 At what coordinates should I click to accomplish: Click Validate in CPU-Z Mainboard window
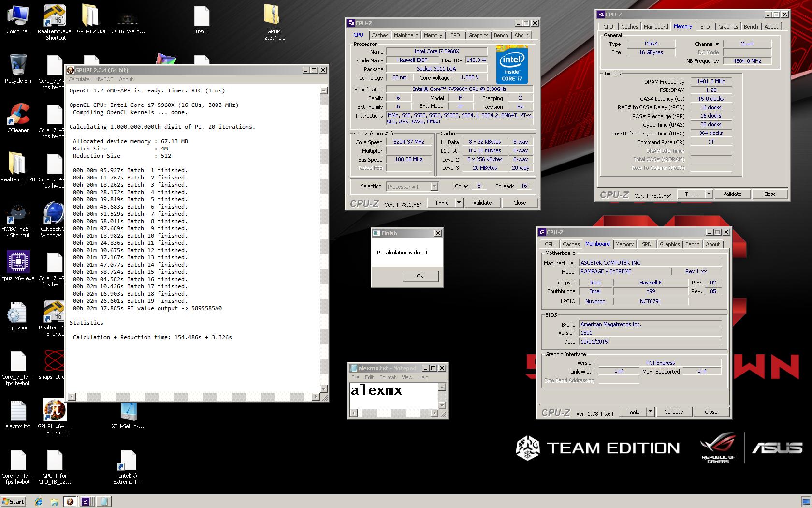tap(674, 412)
